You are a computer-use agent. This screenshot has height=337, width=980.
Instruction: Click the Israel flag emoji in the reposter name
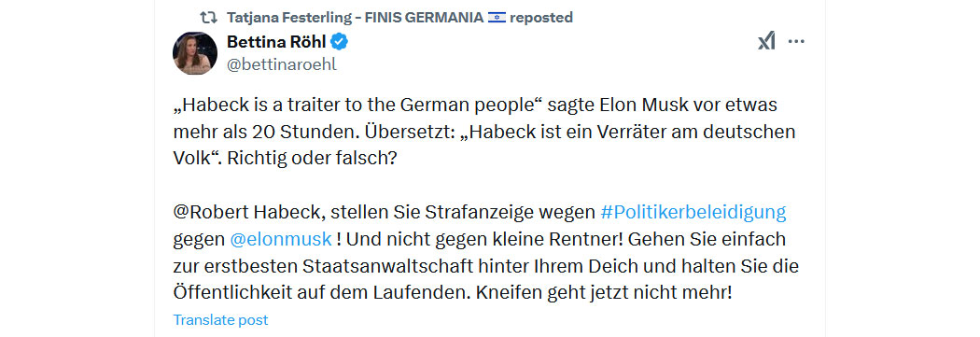click(x=497, y=18)
